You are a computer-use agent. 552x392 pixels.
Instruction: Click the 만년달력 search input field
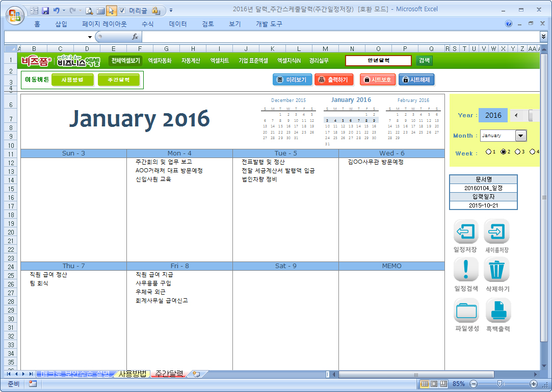[378, 61]
